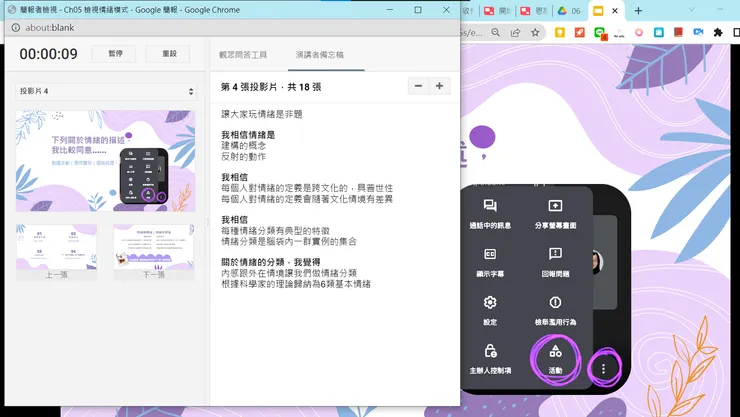Maximize the presenter view popup window

tap(418, 10)
